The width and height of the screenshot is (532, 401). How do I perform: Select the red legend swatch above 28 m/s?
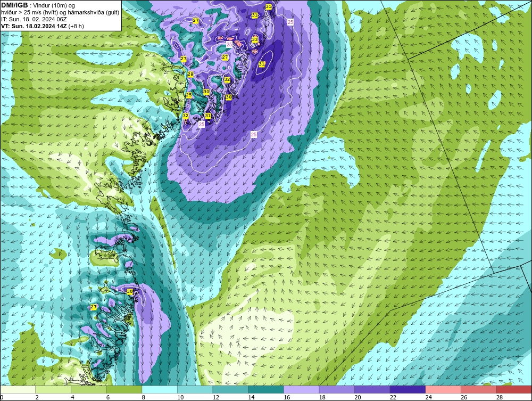point(514,389)
